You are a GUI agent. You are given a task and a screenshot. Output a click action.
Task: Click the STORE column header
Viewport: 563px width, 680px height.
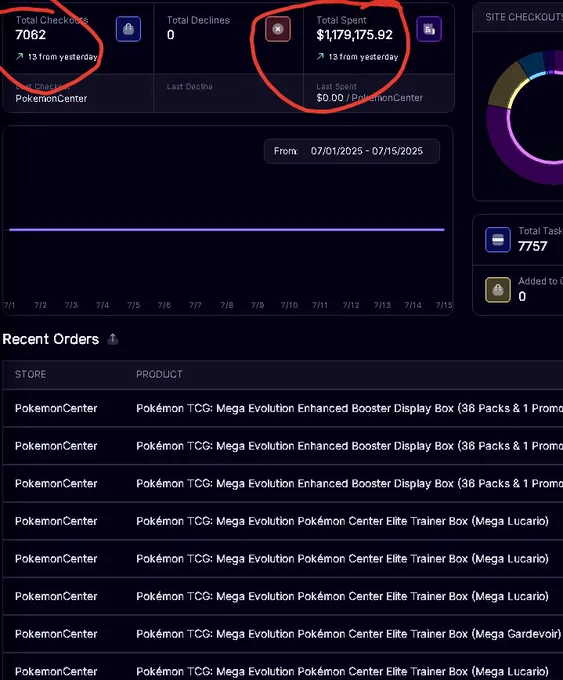[30, 374]
